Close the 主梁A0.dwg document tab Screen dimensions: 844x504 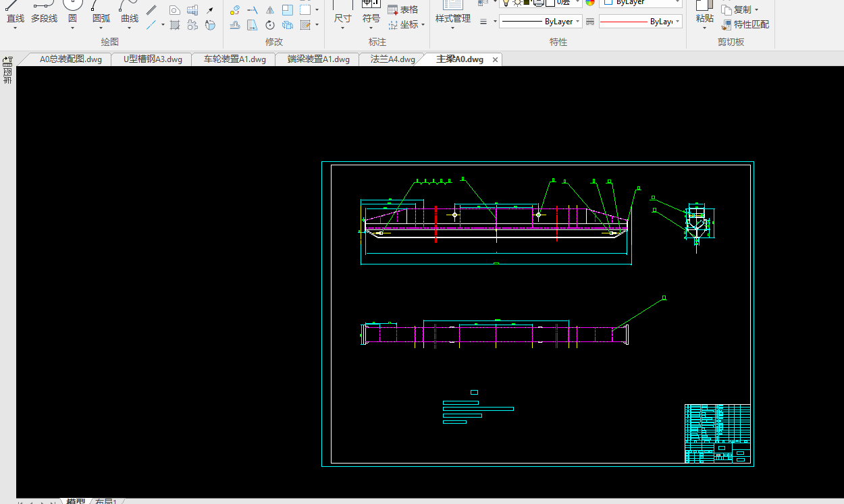(x=495, y=59)
